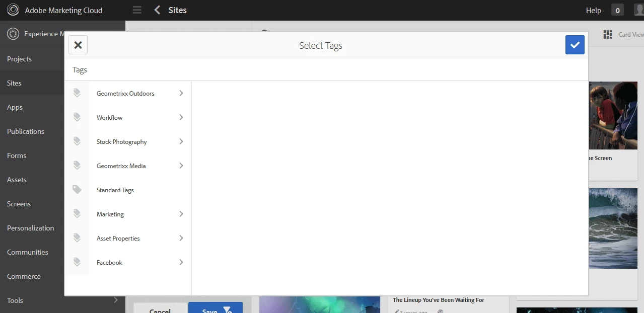Click the tag icon beside Geometrixx Outdoors
644x313 pixels.
77,93
